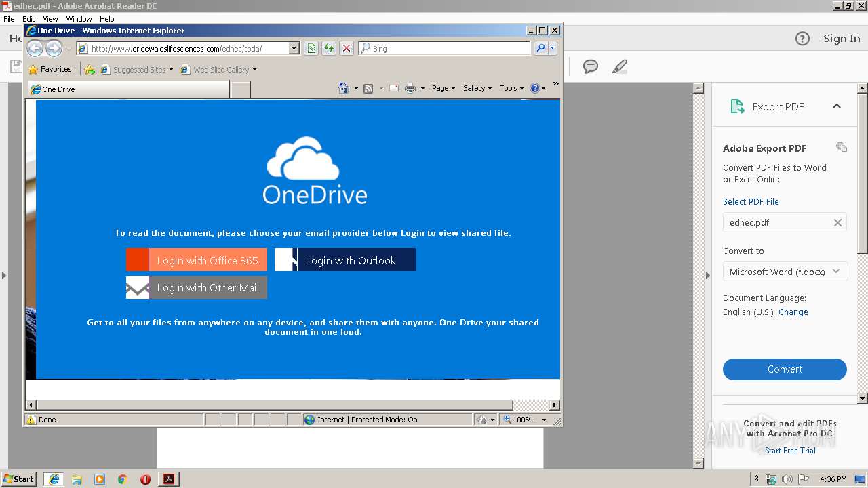Open Acrobat Fill & Sign pen tool
The image size is (868, 488).
tap(619, 66)
